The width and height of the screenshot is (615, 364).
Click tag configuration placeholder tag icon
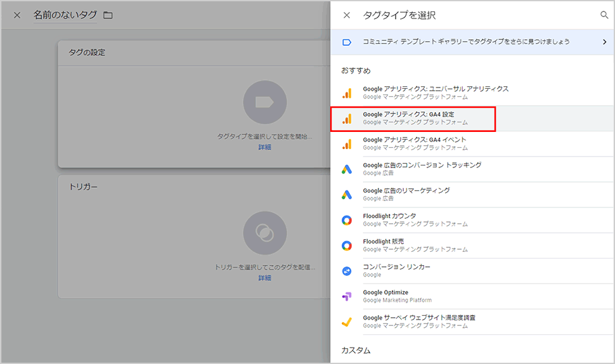pyautogui.click(x=265, y=102)
